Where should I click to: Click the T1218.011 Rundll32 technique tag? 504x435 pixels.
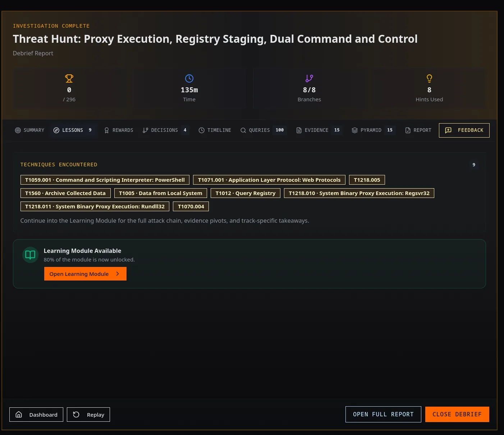click(x=95, y=207)
